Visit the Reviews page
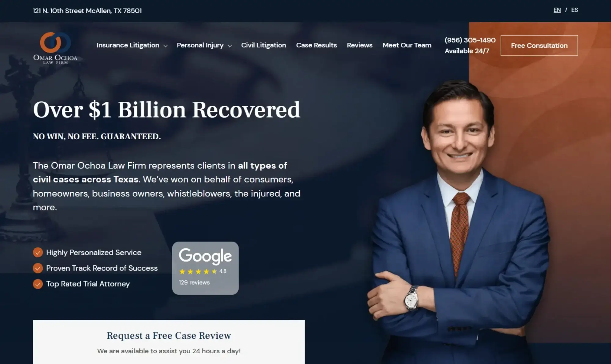 [x=360, y=45]
